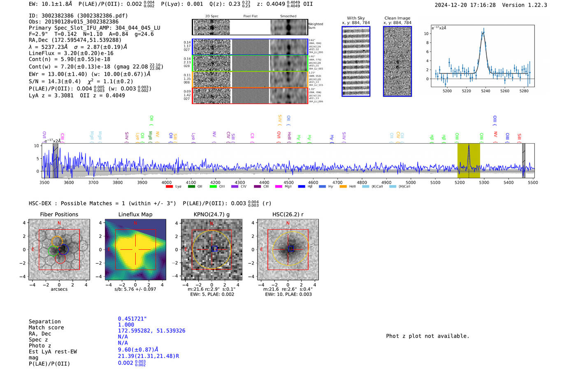Select the orange-bordered fiber 2D spectrum row

coord(250,79)
